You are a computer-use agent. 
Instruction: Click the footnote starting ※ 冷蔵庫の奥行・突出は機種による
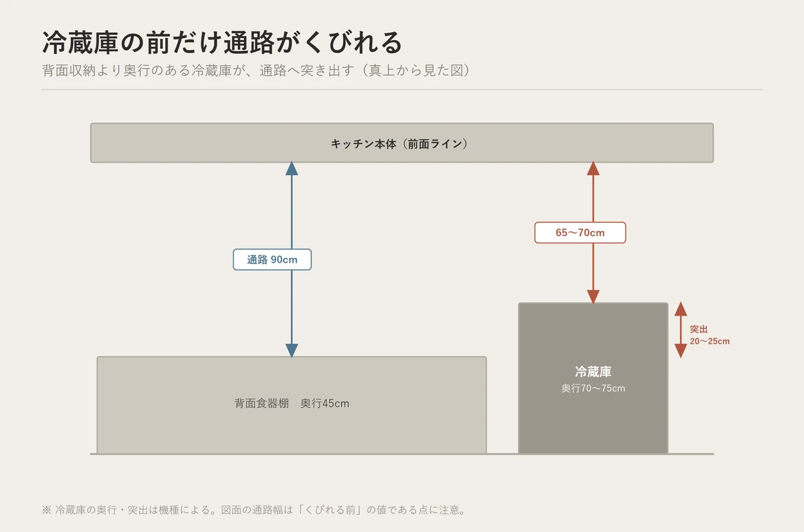(254, 510)
